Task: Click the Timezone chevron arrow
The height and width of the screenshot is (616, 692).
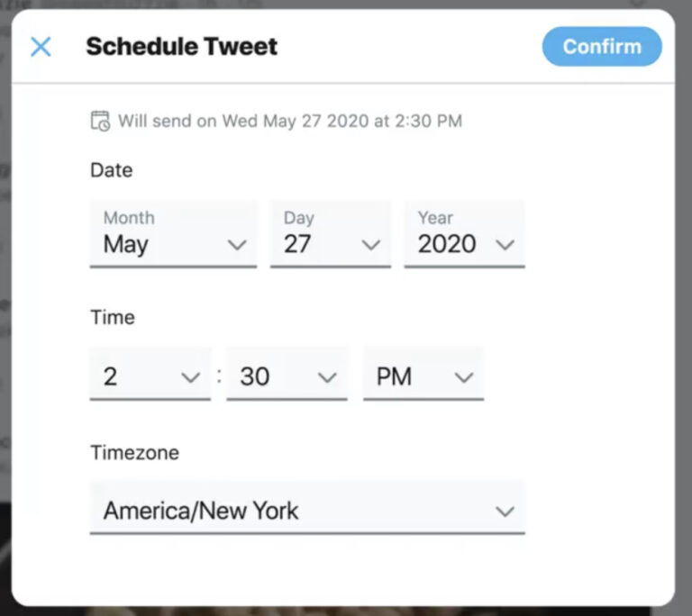Action: click(505, 512)
